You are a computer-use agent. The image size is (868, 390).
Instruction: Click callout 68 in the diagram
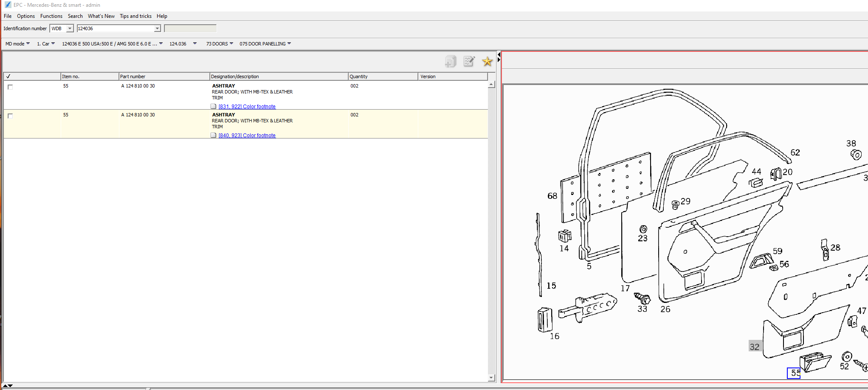(x=552, y=196)
